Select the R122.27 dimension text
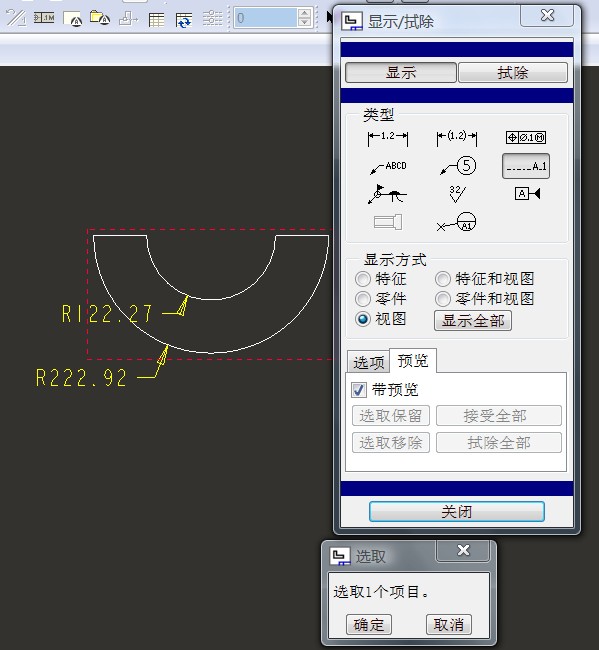The height and width of the screenshot is (650, 599). coord(107,314)
